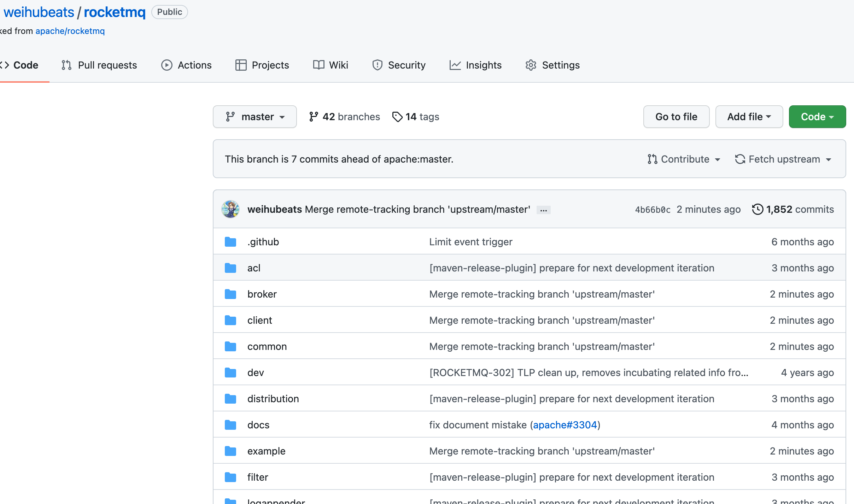854x504 pixels.
Task: View the 42 branches list
Action: pyautogui.click(x=344, y=117)
